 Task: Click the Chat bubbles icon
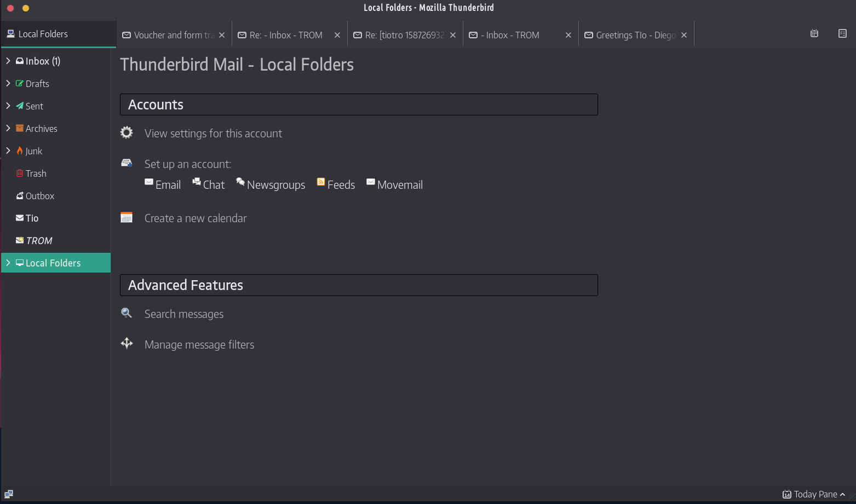pos(197,182)
